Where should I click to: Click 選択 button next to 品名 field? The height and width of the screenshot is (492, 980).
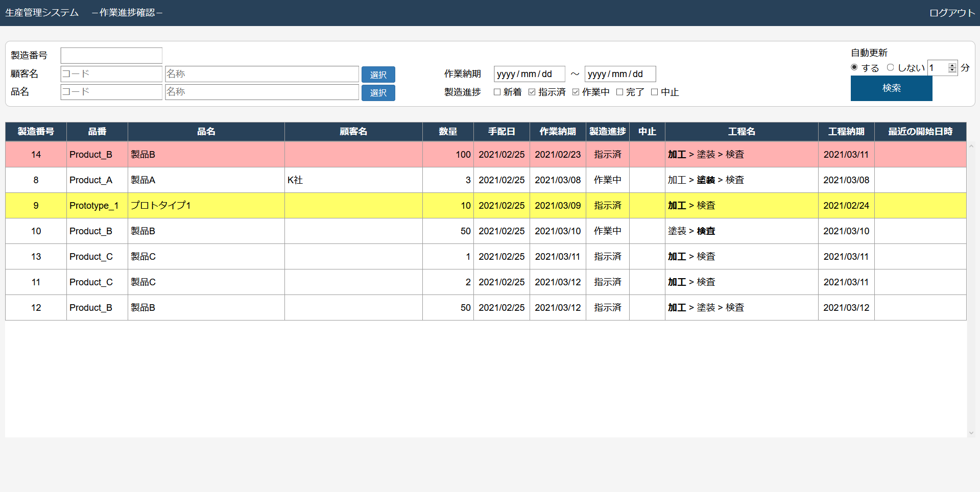tap(378, 93)
